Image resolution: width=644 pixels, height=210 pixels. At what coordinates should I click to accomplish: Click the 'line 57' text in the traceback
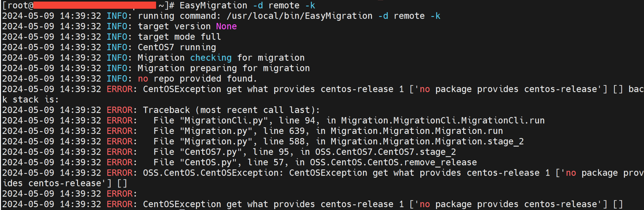tap(266, 162)
